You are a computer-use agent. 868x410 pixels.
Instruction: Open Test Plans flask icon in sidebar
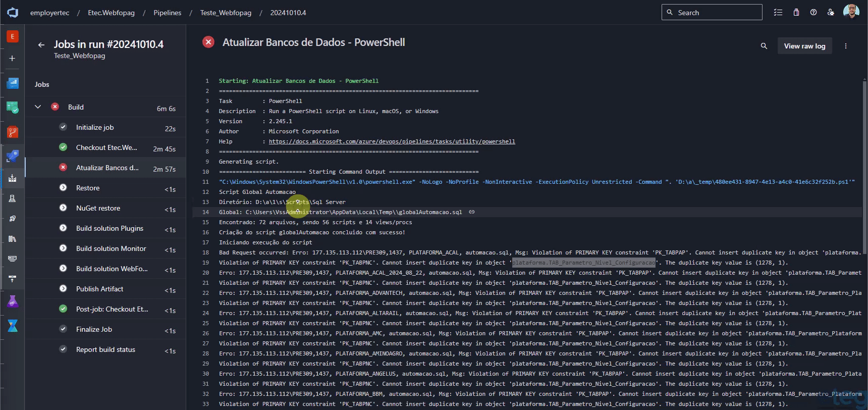tap(13, 301)
